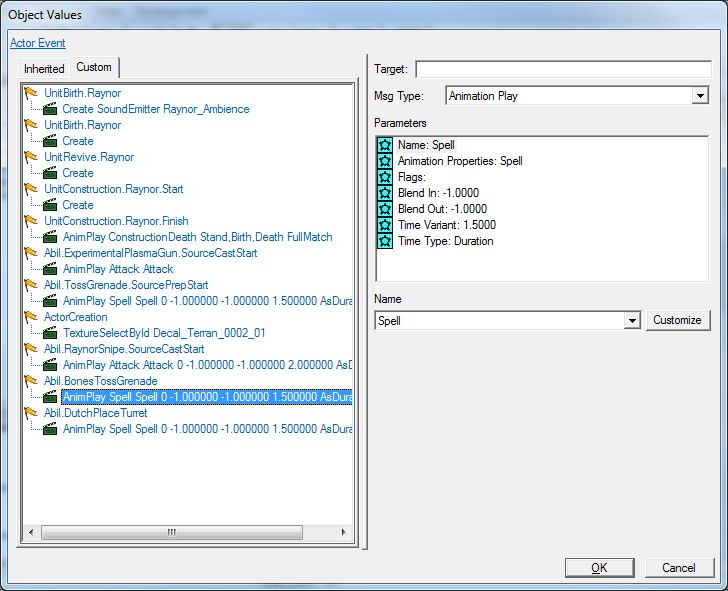This screenshot has width=728, height=591.
Task: Click the icon beside Animation Properties: Spell
Action: 385,161
